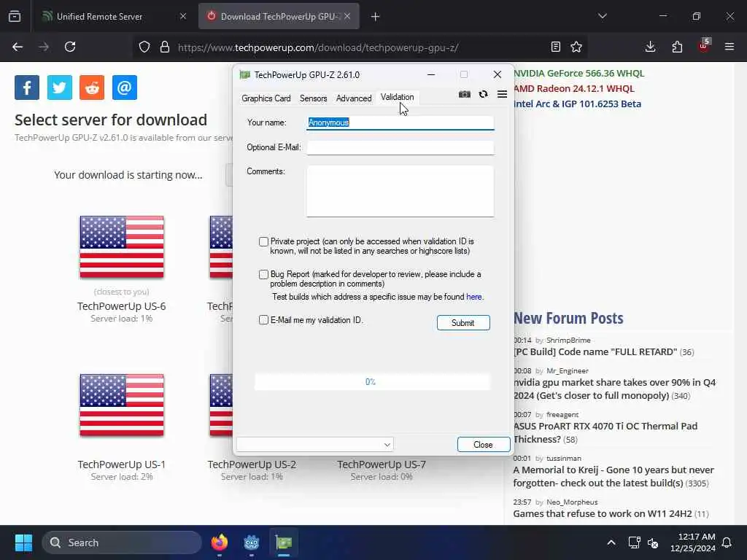
Task: Click the uBlock extension icon with badge
Action: coord(704,46)
